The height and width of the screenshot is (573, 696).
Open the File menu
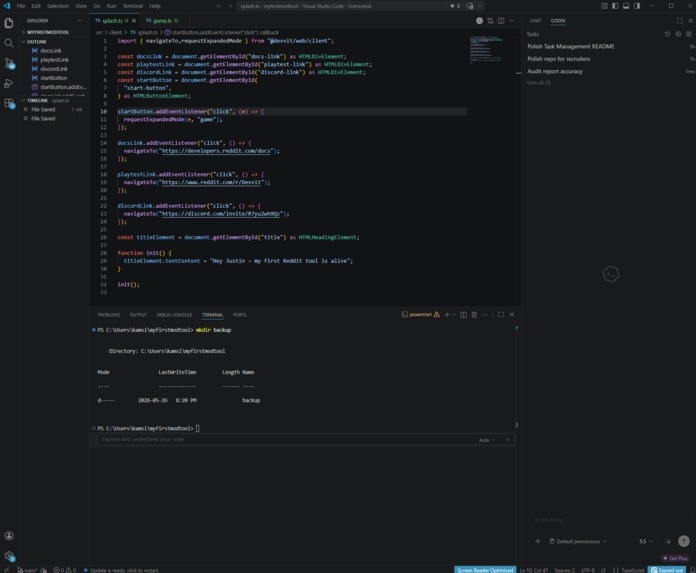[x=21, y=6]
